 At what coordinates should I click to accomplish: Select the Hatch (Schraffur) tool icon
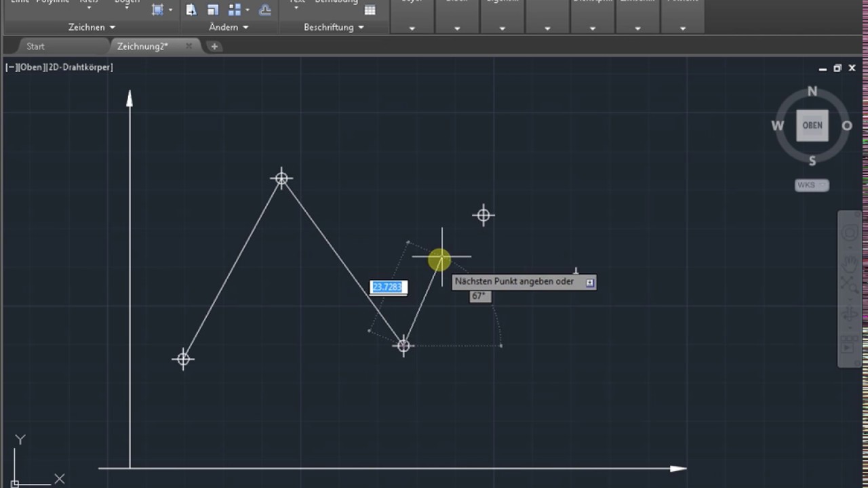(x=158, y=9)
